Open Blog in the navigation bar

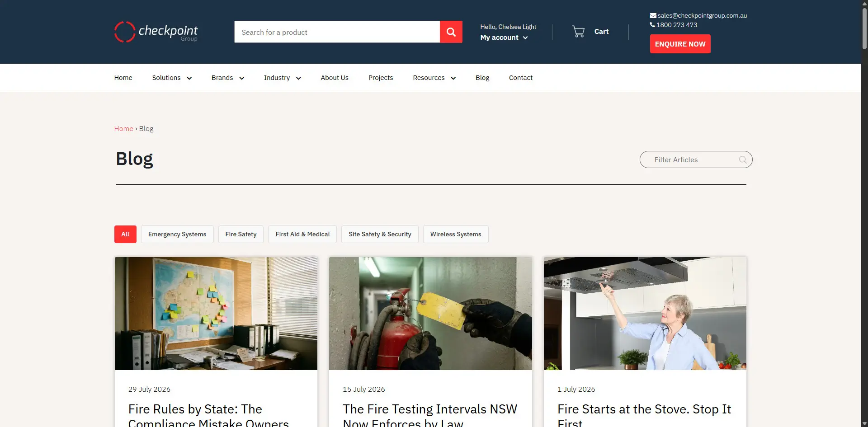coord(482,78)
